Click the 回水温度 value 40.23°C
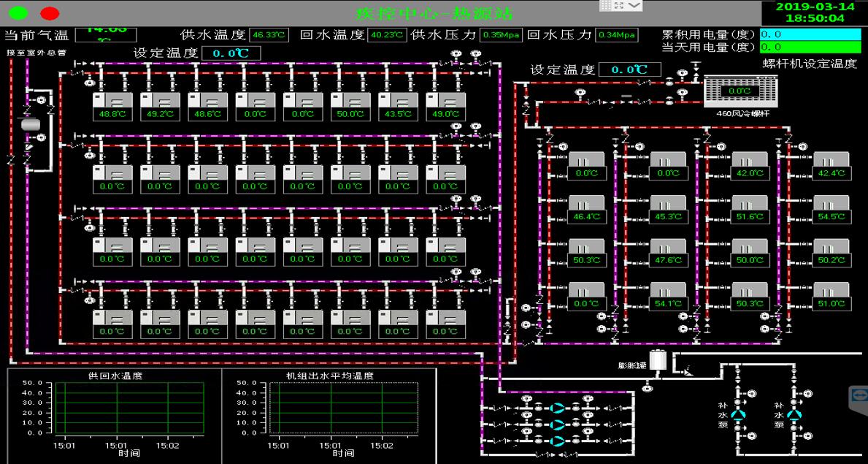 (x=387, y=35)
